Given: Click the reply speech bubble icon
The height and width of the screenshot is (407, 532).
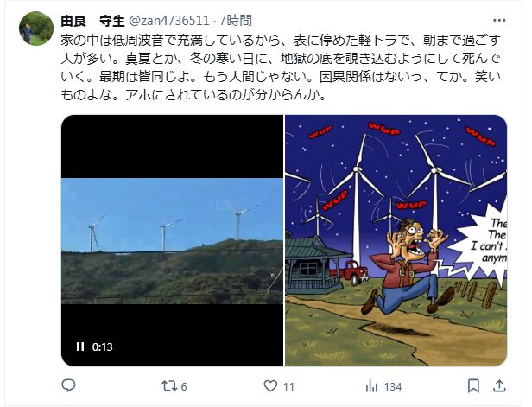Looking at the screenshot, I should [x=68, y=386].
